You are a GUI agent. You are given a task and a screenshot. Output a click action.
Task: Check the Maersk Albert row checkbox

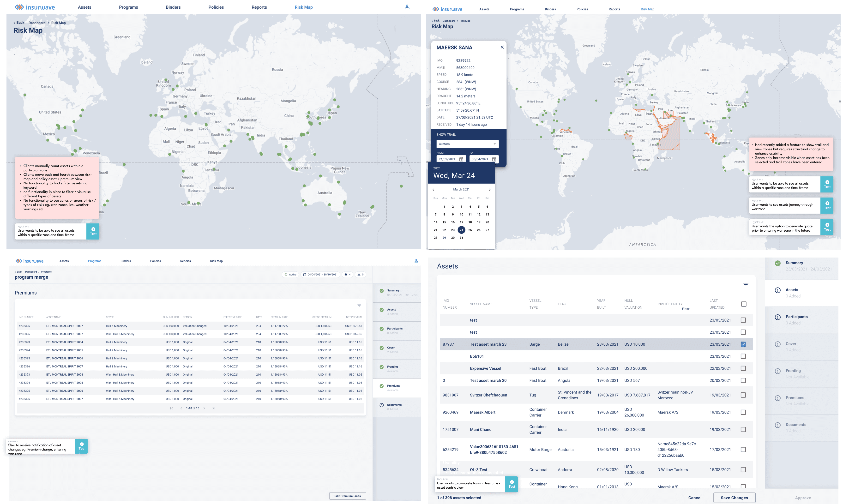[x=743, y=412]
